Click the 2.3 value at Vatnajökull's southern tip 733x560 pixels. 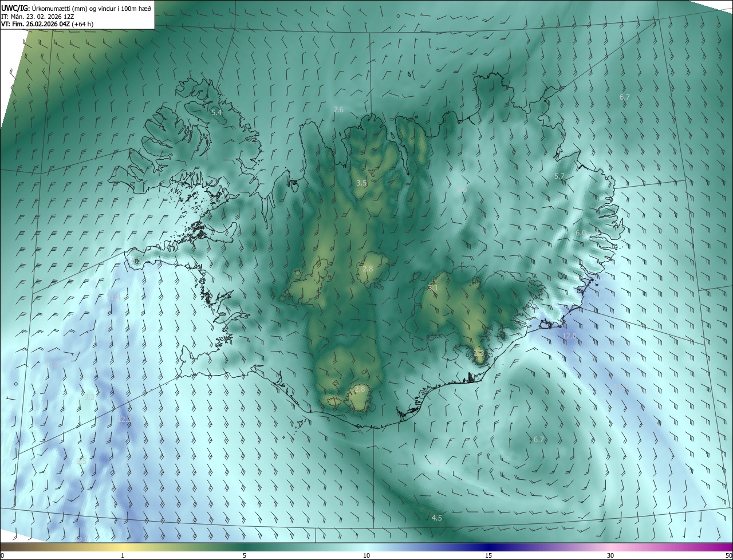click(479, 353)
